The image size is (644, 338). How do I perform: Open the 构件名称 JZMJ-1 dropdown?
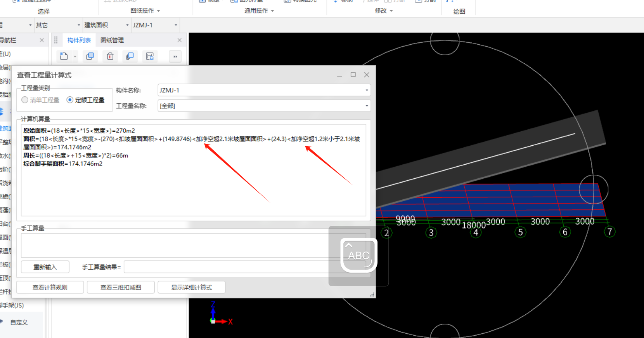pos(264,90)
